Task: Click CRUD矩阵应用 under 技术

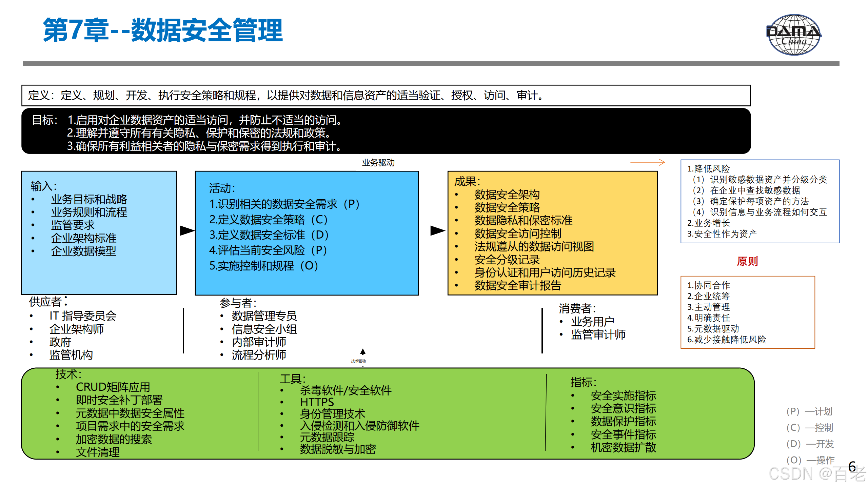Action: coord(113,387)
